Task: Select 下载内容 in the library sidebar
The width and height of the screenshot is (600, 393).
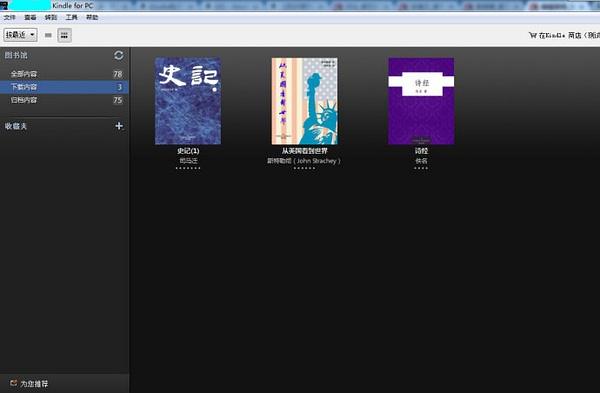Action: pyautogui.click(x=64, y=87)
